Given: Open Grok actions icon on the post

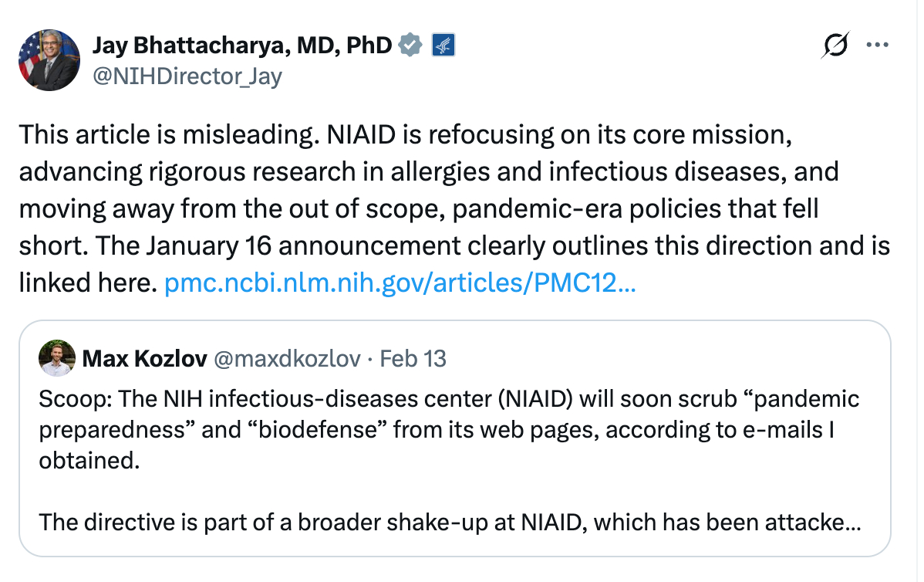Looking at the screenshot, I should (837, 46).
